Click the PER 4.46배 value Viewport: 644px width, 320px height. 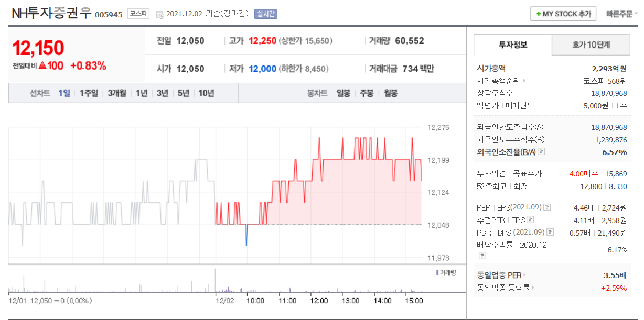[584, 207]
